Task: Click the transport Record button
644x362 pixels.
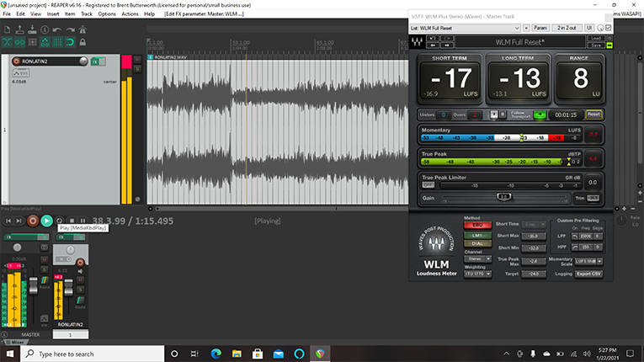Action: 33,221
